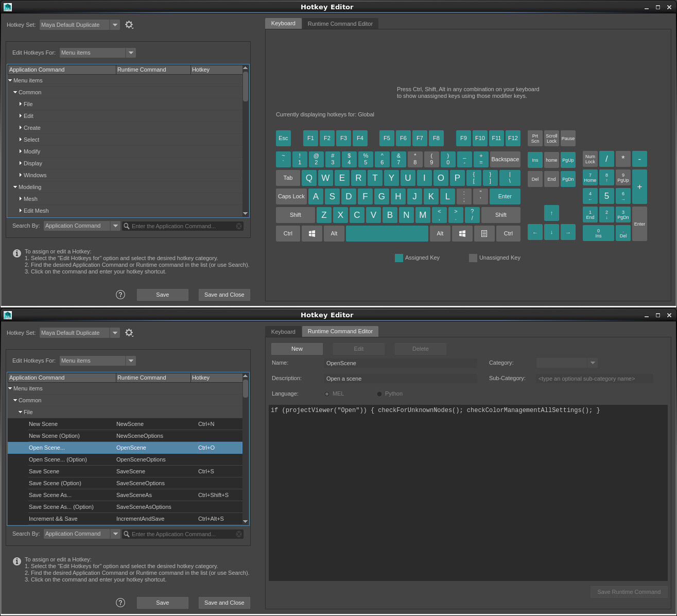Expand the File tree item in top window

tap(21, 104)
